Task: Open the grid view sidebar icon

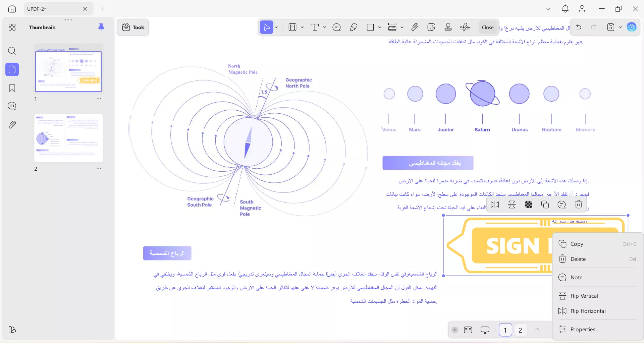Action: 12,27
